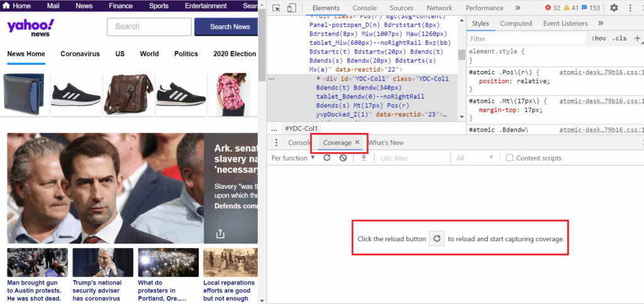Click the URL filter input

(x=412, y=158)
